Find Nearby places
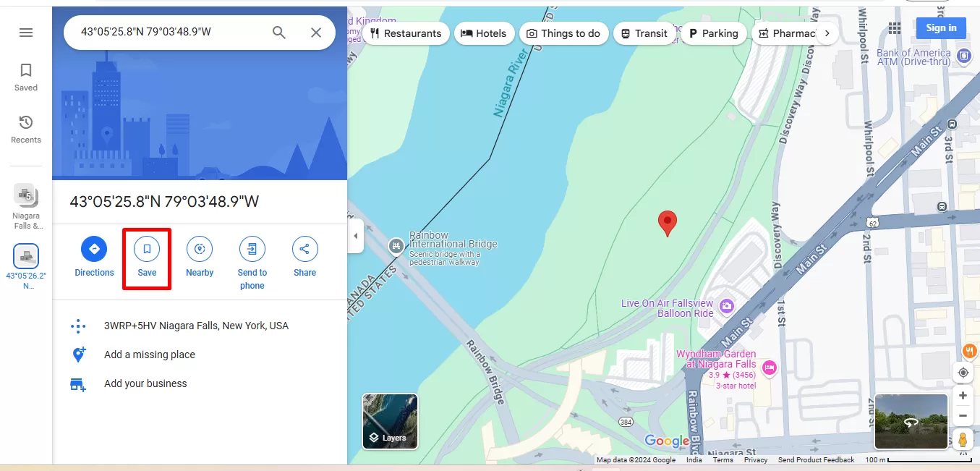980x471 pixels. click(x=200, y=257)
